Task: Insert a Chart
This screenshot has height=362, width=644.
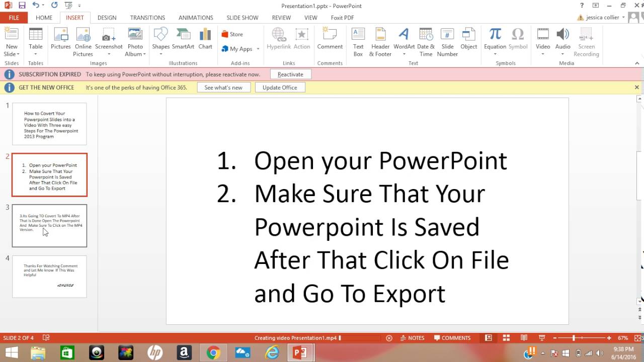Action: (x=205, y=39)
